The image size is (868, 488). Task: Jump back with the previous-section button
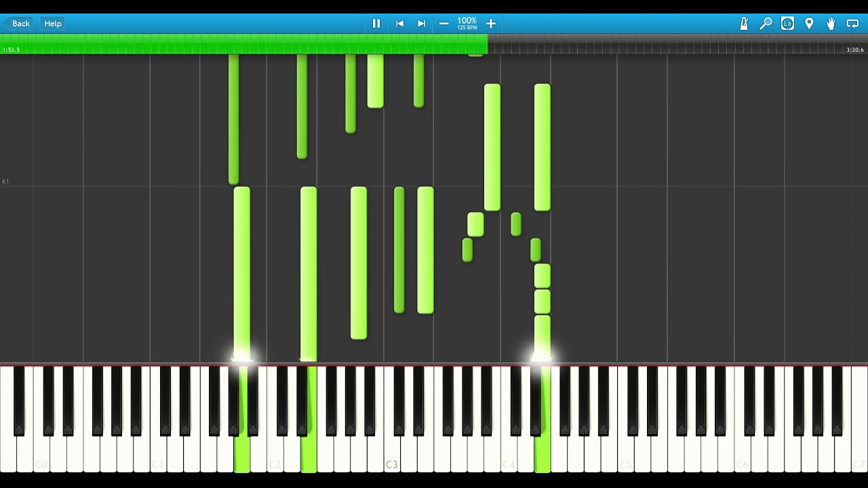click(x=399, y=24)
